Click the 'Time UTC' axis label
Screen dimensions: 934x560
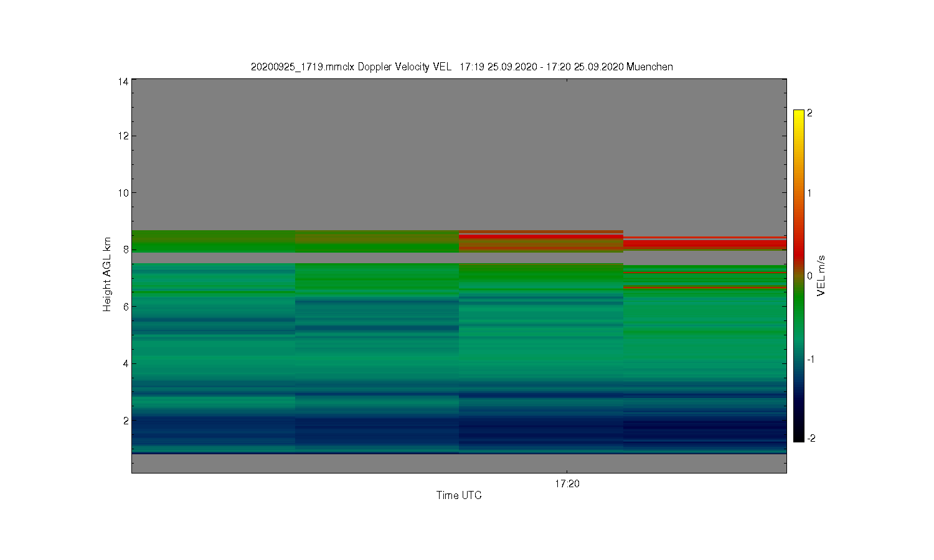coord(459,495)
